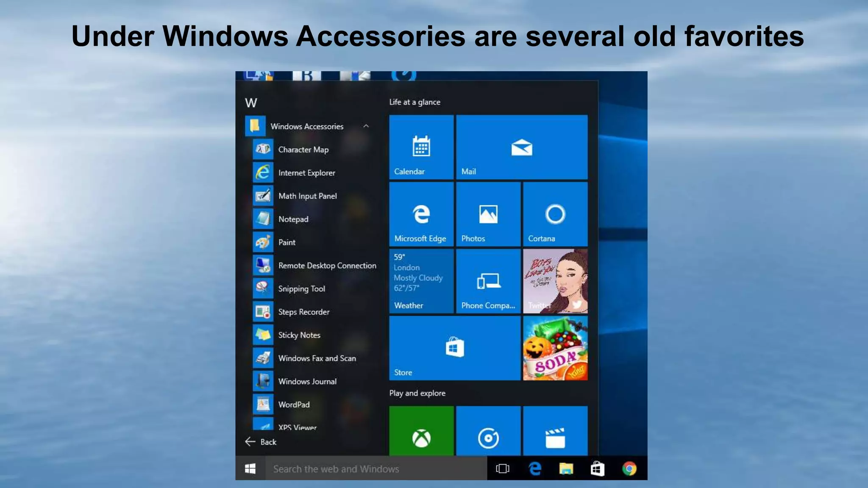
Task: Click the Search the web and Windows box
Action: [376, 469]
